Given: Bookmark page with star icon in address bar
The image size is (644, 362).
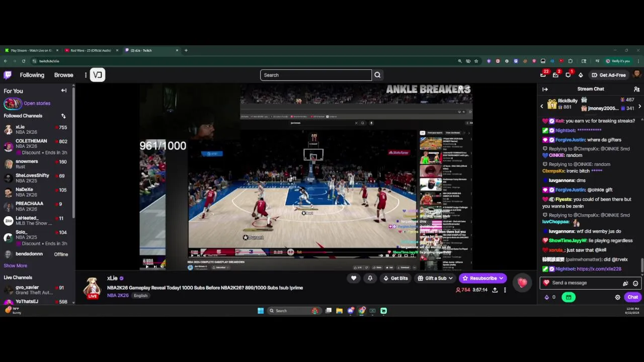Looking at the screenshot, I should coord(476,61).
